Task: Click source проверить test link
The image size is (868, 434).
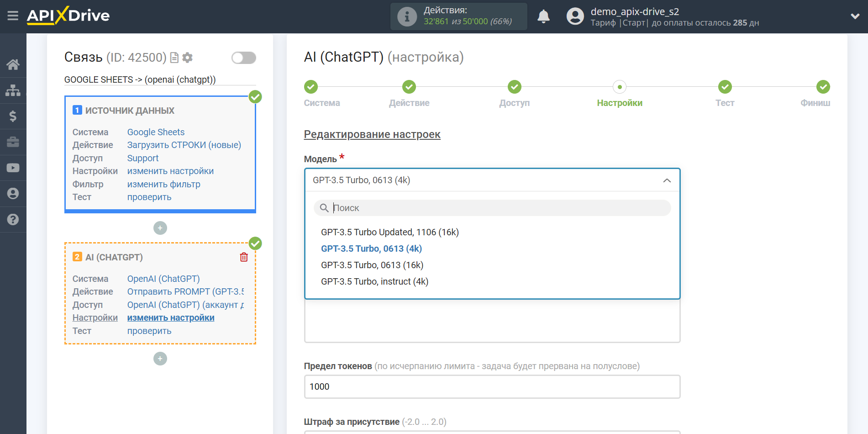Action: click(x=149, y=197)
